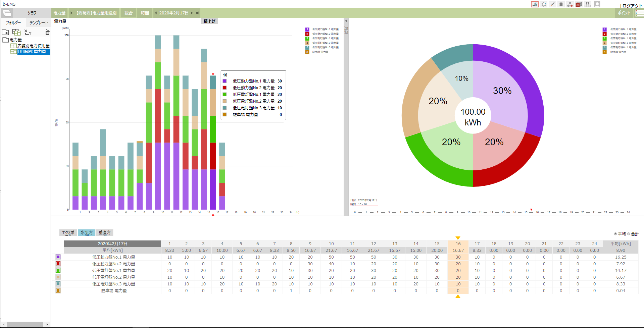Toggle the 積上げ stacking mode button
This screenshot has height=328, width=644.
click(209, 21)
